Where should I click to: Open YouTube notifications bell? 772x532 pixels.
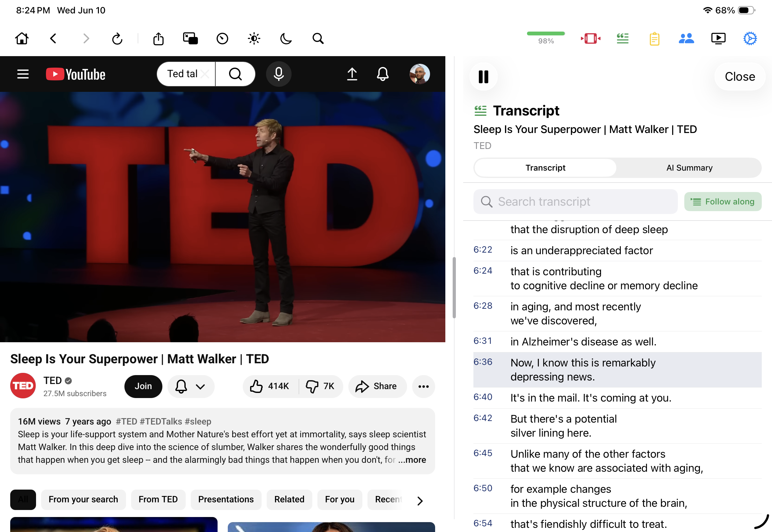pyautogui.click(x=383, y=74)
